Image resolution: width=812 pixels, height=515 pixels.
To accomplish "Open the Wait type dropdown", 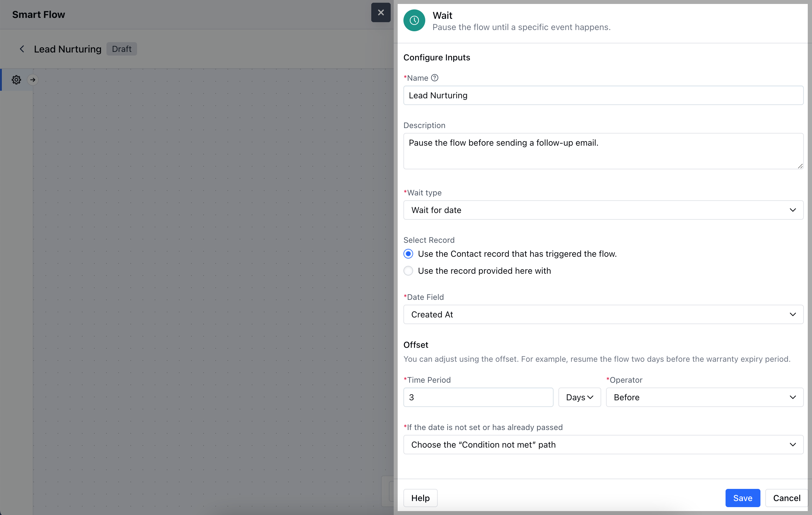I will point(603,210).
